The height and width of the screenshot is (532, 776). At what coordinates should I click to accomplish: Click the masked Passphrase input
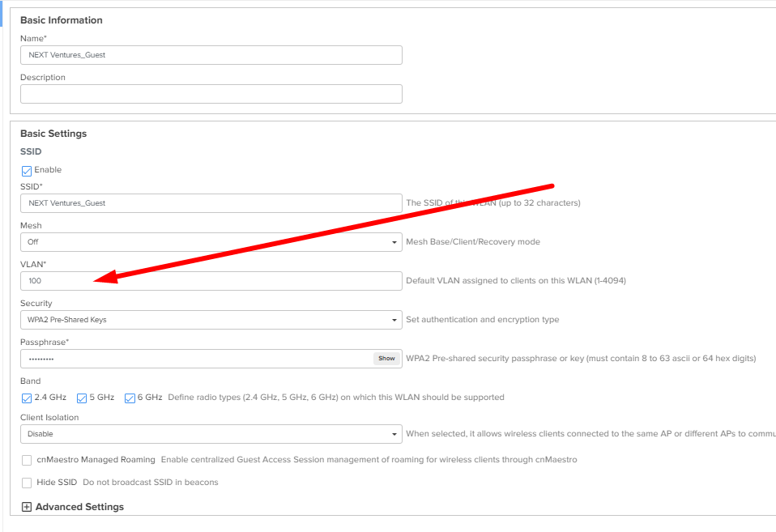[x=194, y=359]
